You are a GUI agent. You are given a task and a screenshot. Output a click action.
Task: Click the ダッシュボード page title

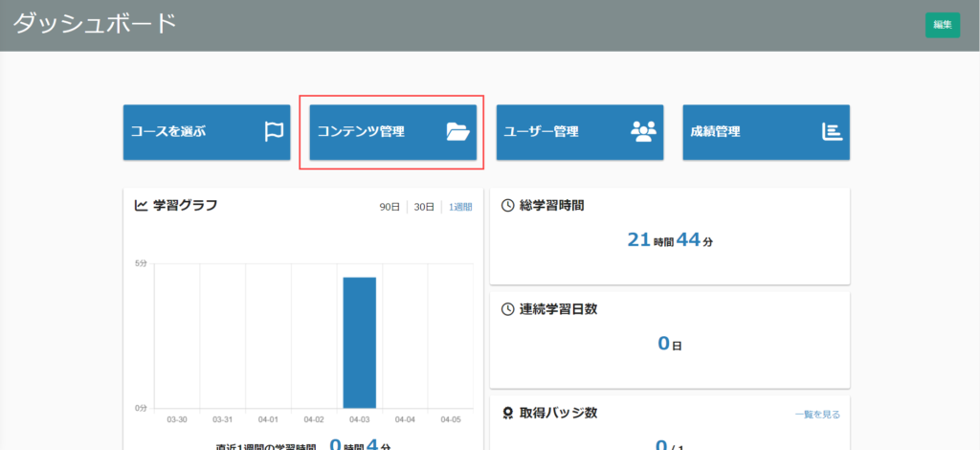(95, 24)
